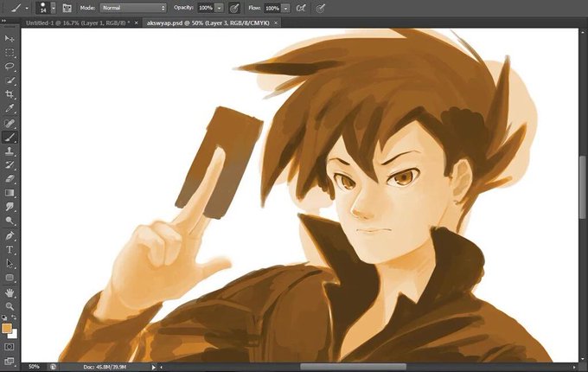Image resolution: width=588 pixels, height=372 pixels.
Task: Toggle pressure for size
Action: pos(320,8)
